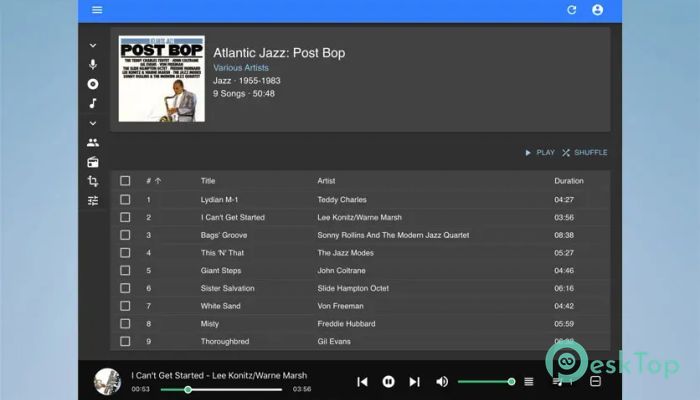Check the box for Lydian M-1
Viewport: 700px width, 400px height.
[125, 200]
